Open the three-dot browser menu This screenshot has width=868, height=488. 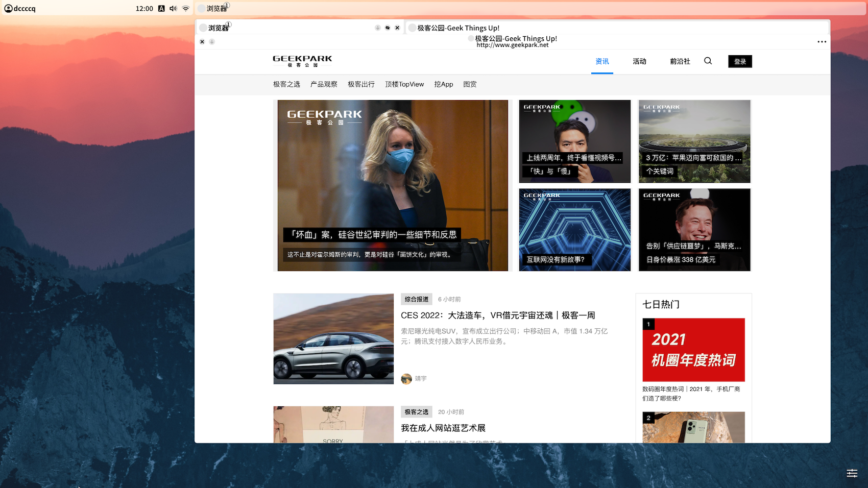(x=822, y=42)
